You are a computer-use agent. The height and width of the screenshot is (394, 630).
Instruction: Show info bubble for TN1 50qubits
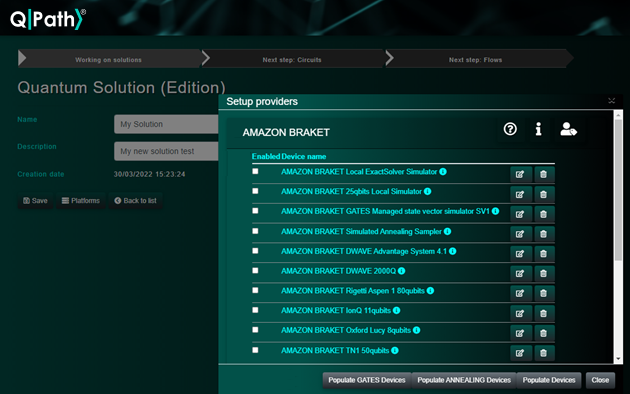click(395, 350)
